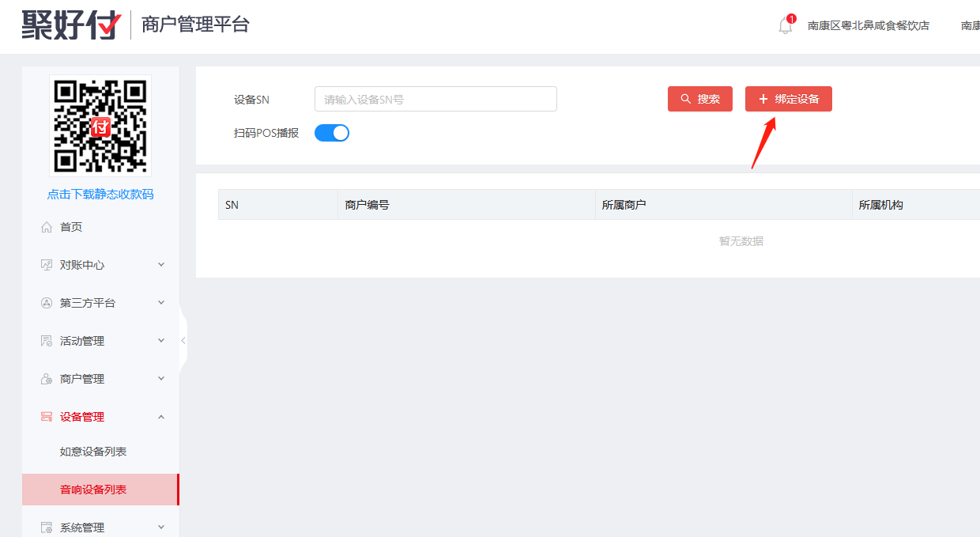Select 音响设备列表 submenu item
Screen dimensions: 980x537
point(100,490)
